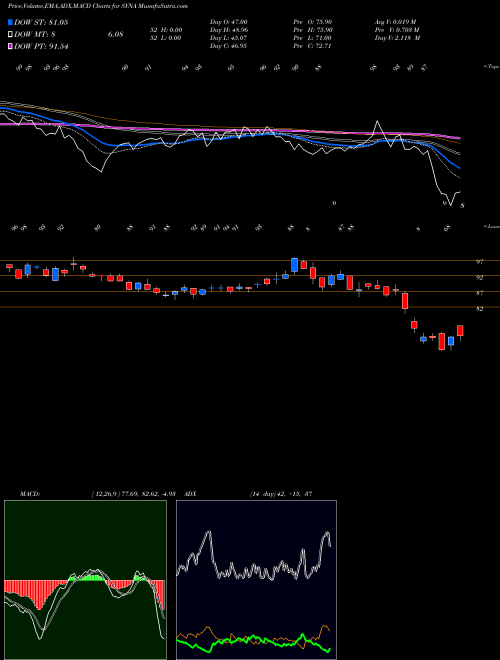
Task: Click the 'Day O: 47.00' value
Action: pos(229,22)
